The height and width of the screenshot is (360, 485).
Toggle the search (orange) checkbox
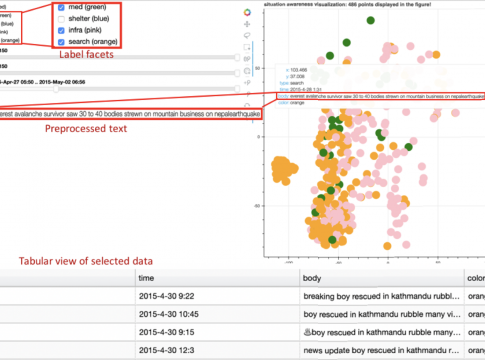point(61,42)
